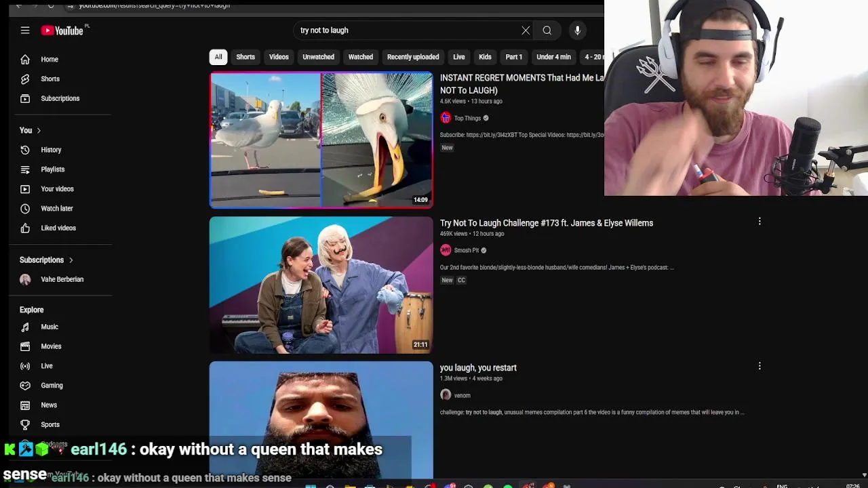Open the hamburger guide menu
The image size is (868, 488).
[x=25, y=30]
